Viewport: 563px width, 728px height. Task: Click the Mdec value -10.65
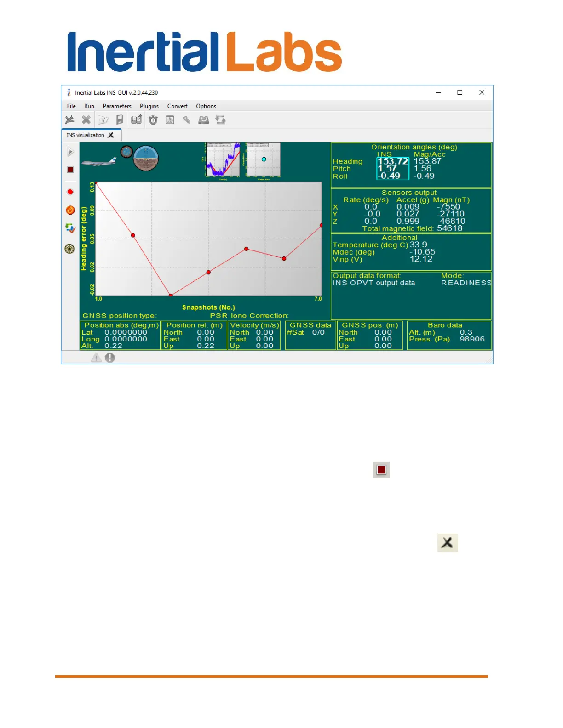click(422, 252)
